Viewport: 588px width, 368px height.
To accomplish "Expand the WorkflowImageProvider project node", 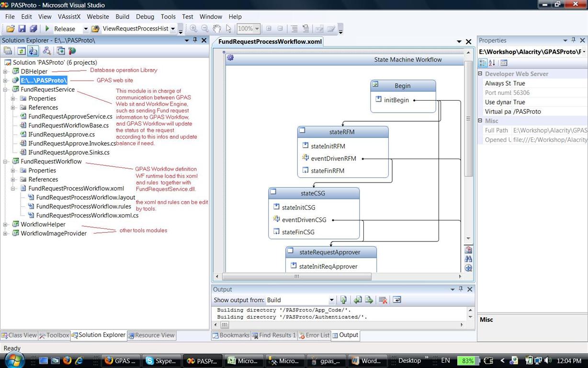I will pyautogui.click(x=6, y=233).
